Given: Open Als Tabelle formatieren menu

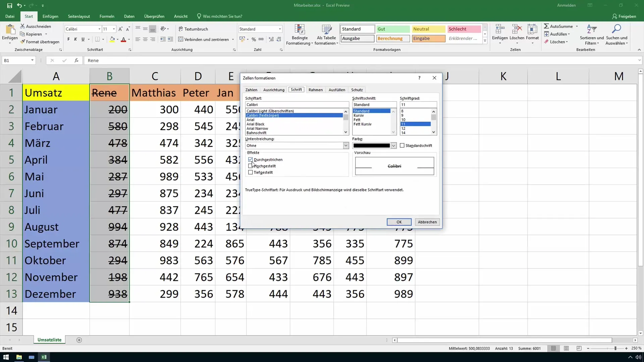Looking at the screenshot, I should 326,35.
